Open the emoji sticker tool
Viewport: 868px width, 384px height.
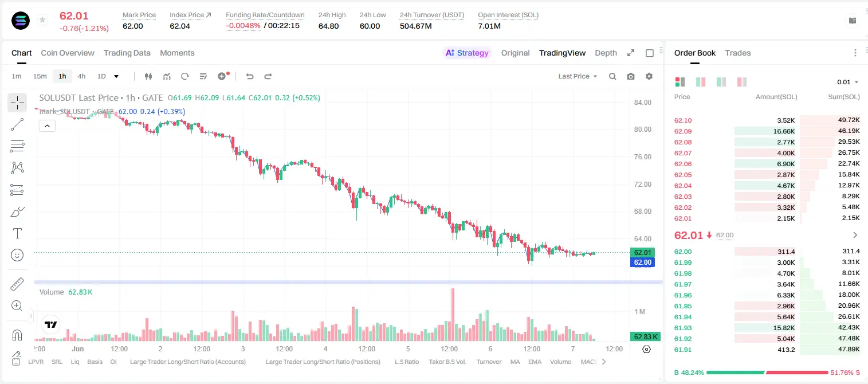(17, 255)
